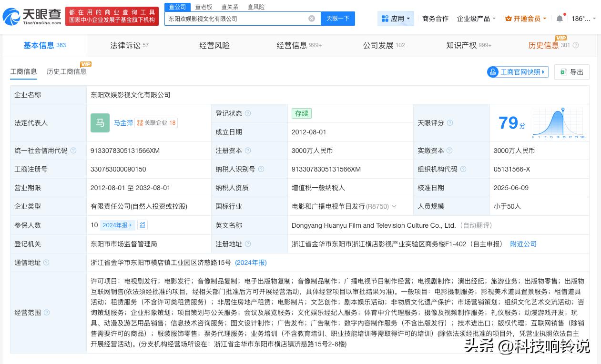Select the 经营风险 tab
The image size is (601, 364).
click(214, 45)
